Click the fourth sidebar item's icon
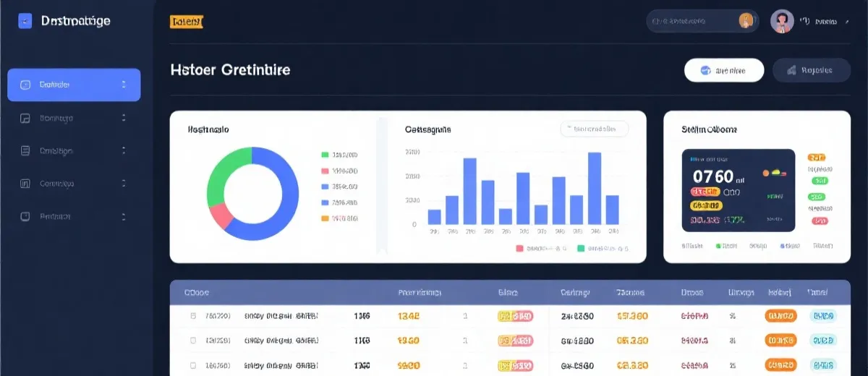The height and width of the screenshot is (376, 868). (25, 184)
